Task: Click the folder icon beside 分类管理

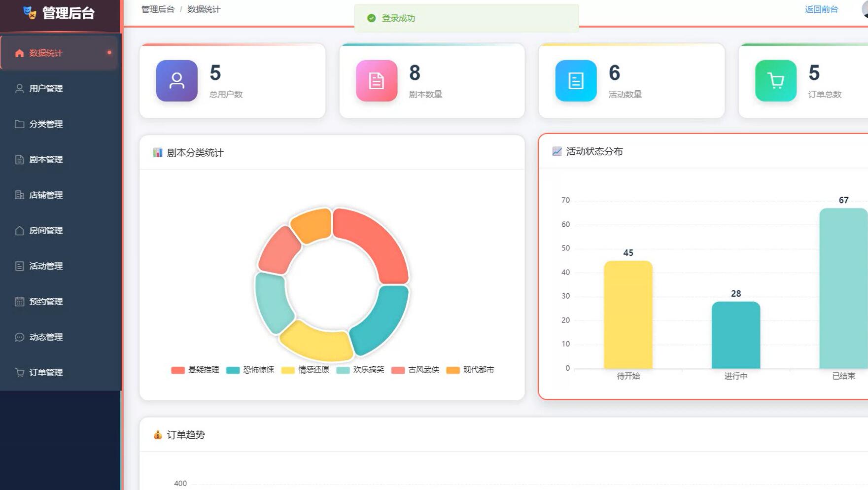Action: [19, 124]
